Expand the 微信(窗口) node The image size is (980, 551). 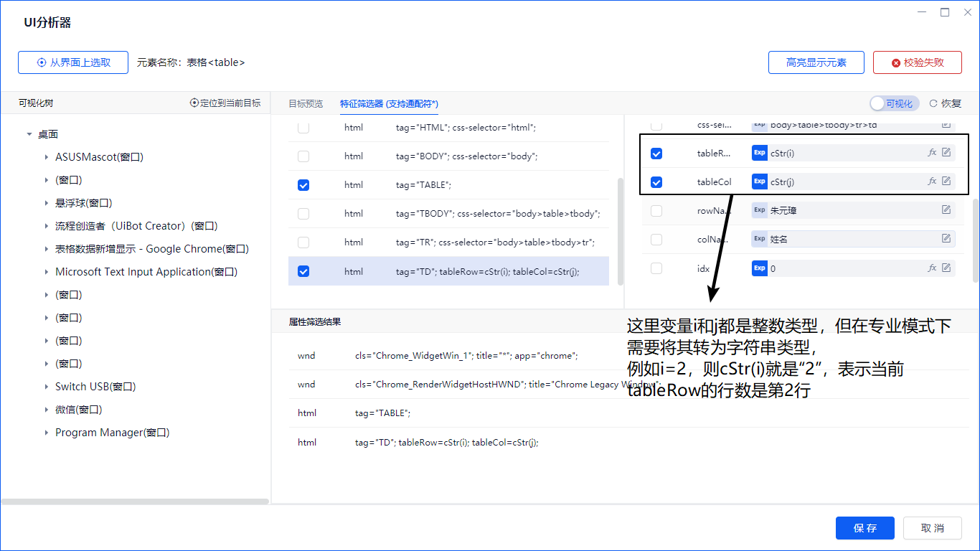click(x=47, y=410)
